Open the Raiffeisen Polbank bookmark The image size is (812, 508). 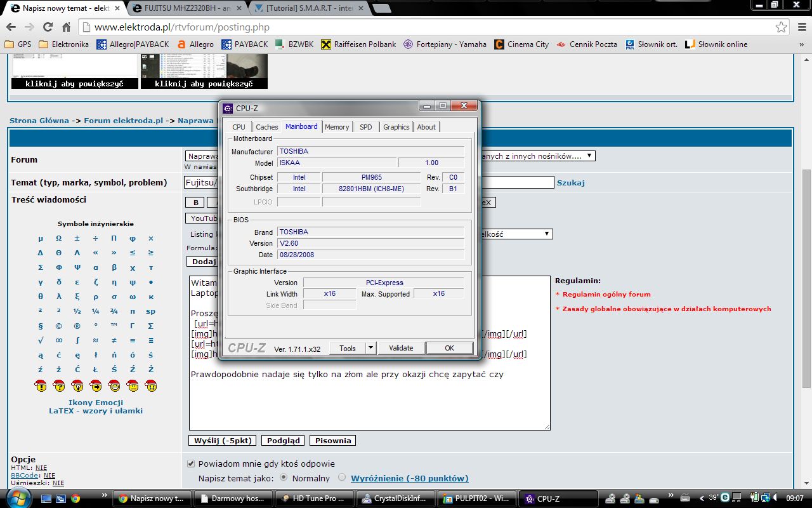358,44
